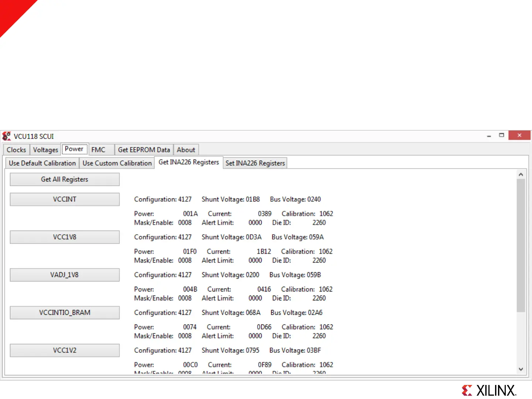Click Shunt Voltage: 01B8 value
532x399 pixels.
click(x=231, y=199)
